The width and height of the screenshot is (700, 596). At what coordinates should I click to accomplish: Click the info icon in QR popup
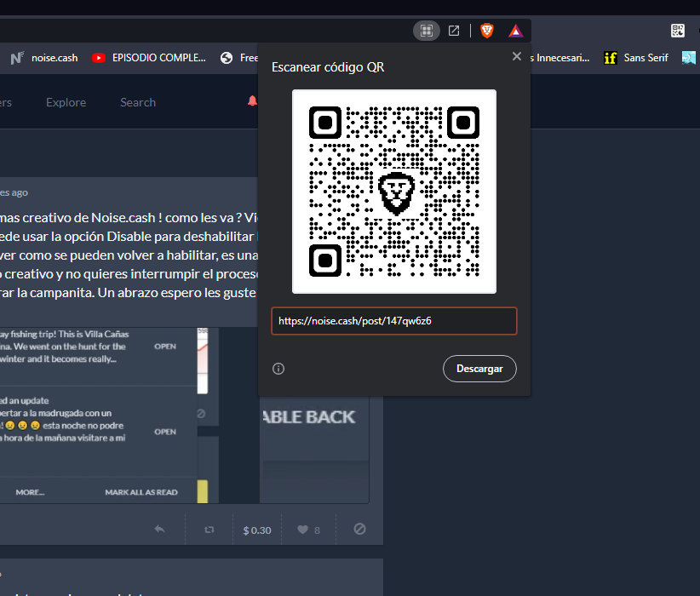pyautogui.click(x=278, y=369)
